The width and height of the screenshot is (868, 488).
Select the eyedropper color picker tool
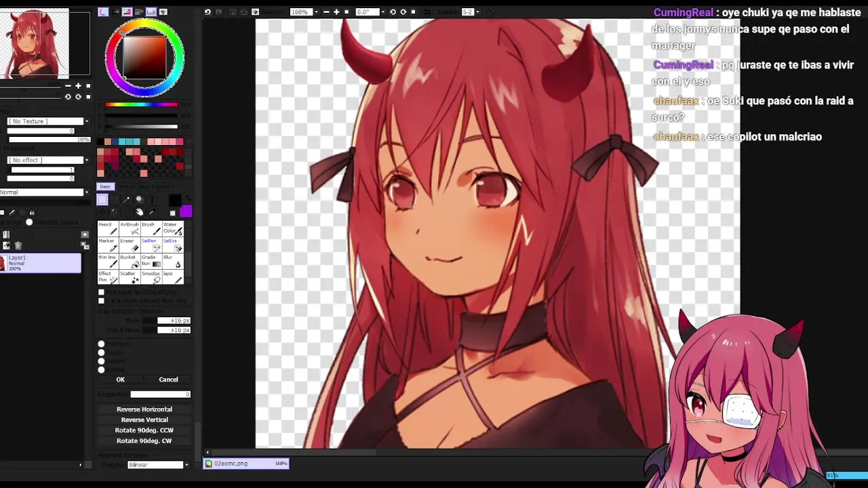coord(151,212)
